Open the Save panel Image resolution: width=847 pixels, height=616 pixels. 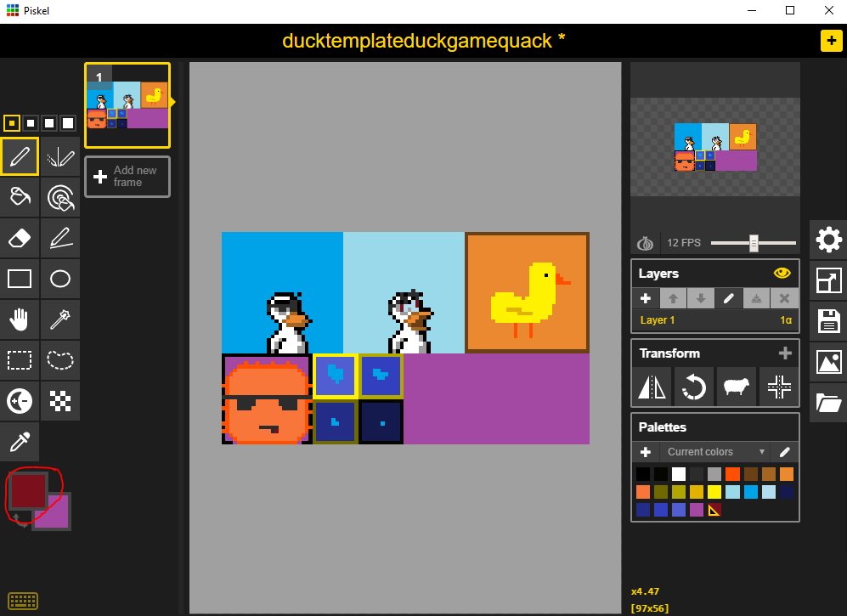pos(828,321)
